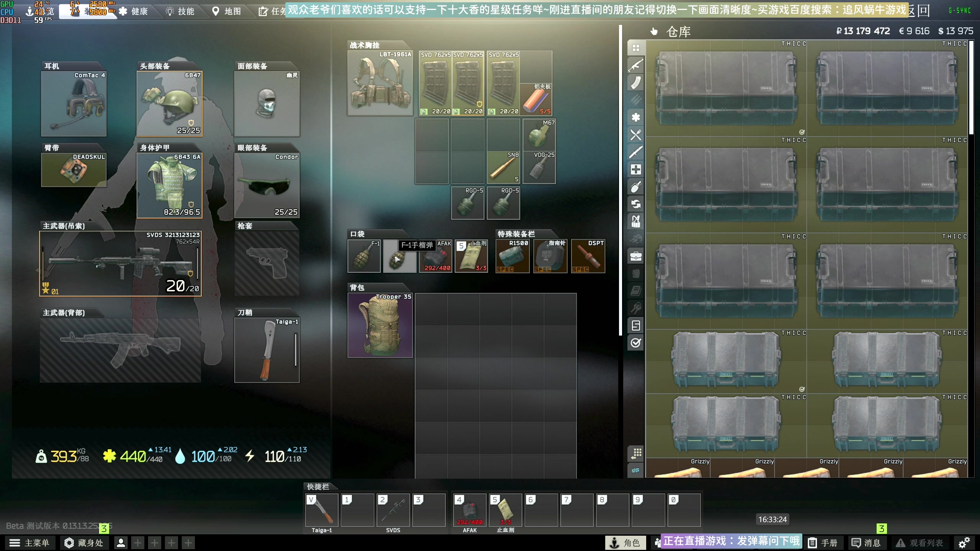Click the 主菜单 main menu button

pos(30,543)
